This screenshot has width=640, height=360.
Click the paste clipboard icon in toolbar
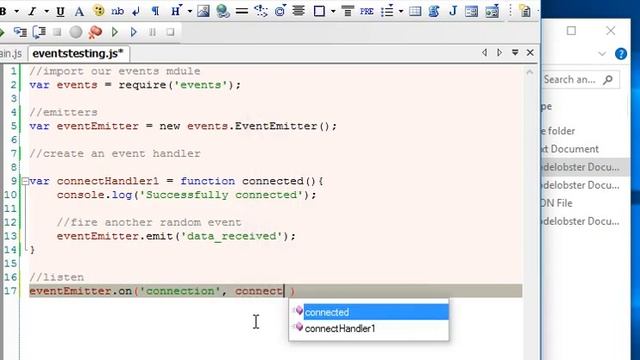[x=525, y=11]
